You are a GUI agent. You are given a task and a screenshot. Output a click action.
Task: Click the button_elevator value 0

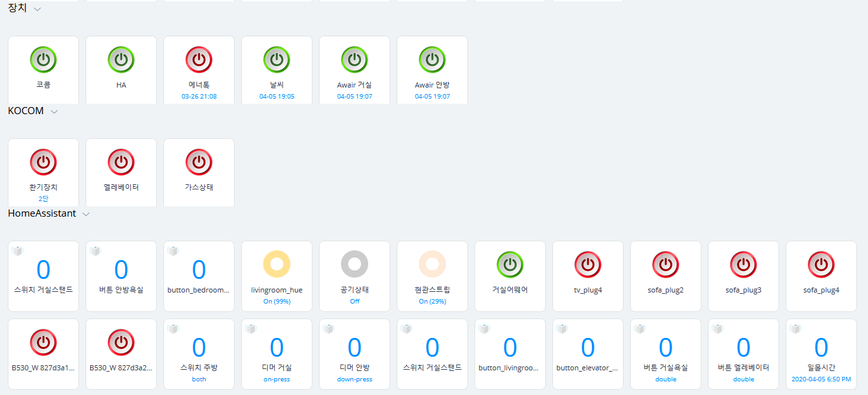588,348
